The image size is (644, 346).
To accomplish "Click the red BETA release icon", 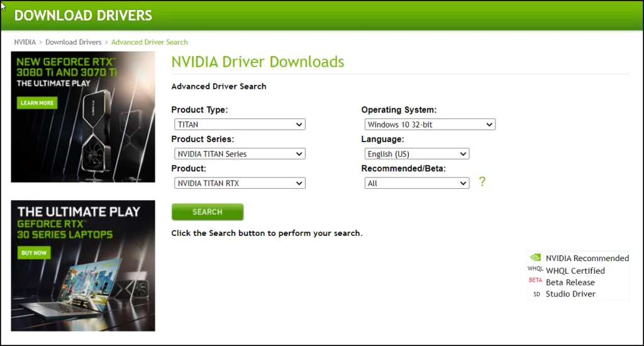I will point(535,281).
